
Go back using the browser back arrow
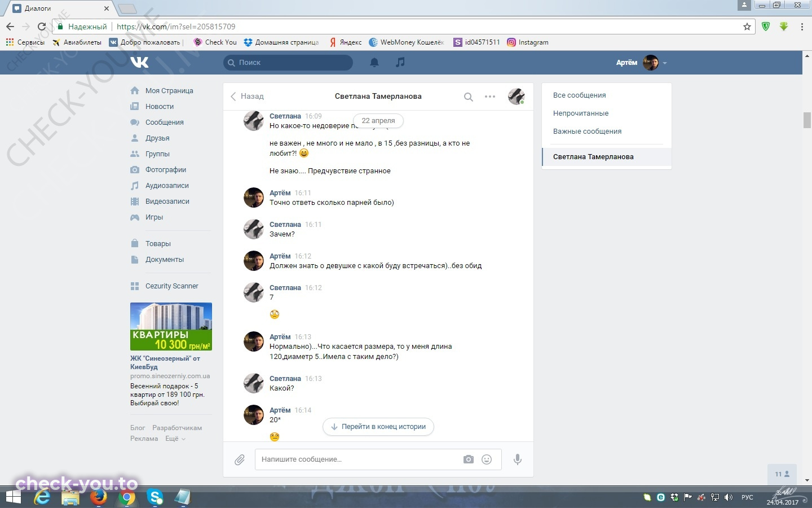coord(10,27)
